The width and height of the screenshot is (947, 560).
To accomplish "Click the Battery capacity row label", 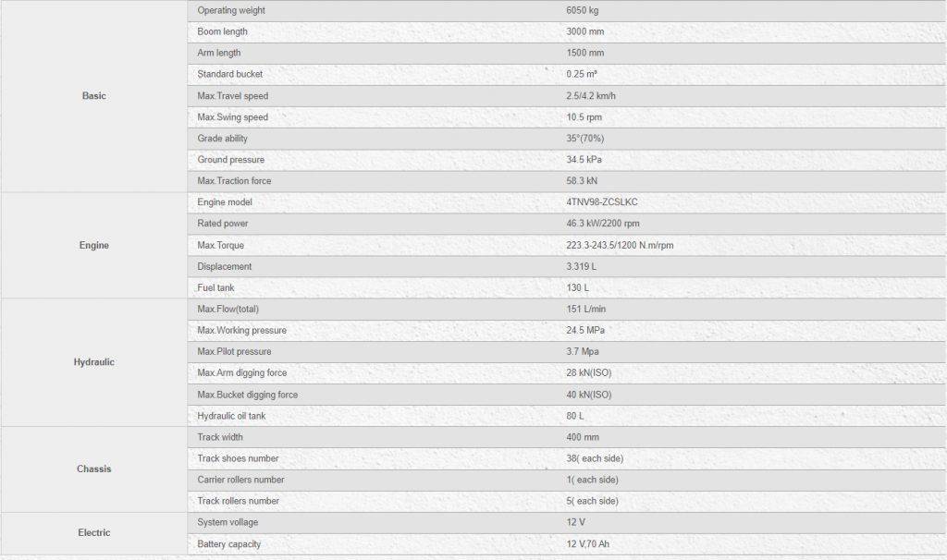I will pos(229,543).
